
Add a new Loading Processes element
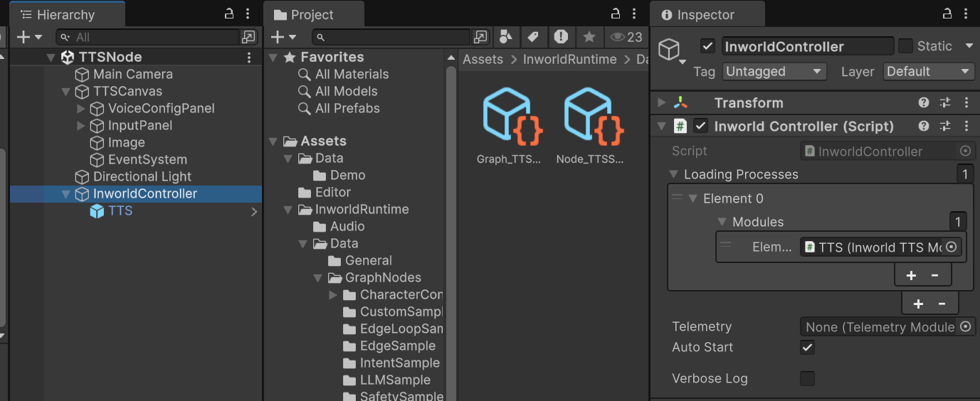pos(918,304)
